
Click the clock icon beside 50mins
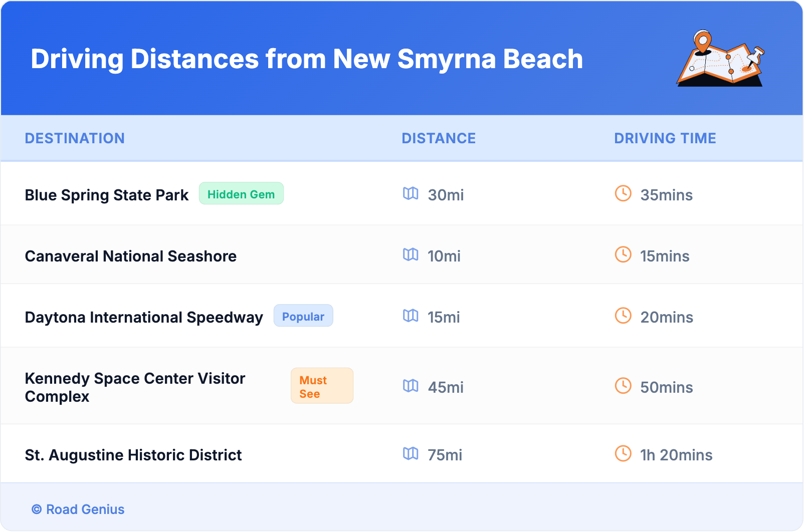coord(623,386)
